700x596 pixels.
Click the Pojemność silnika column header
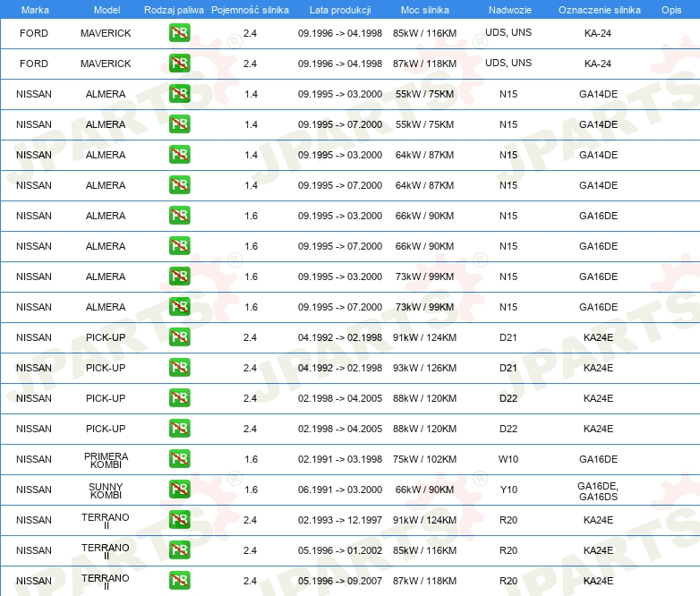[250, 10]
